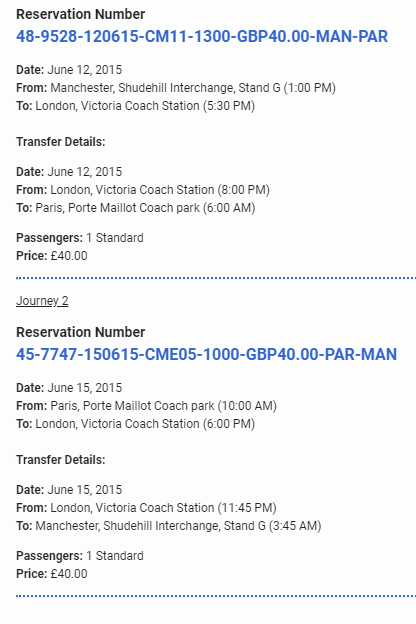Click London 8:00 PM transfer departure line
The image size is (416, 624).
click(x=143, y=190)
